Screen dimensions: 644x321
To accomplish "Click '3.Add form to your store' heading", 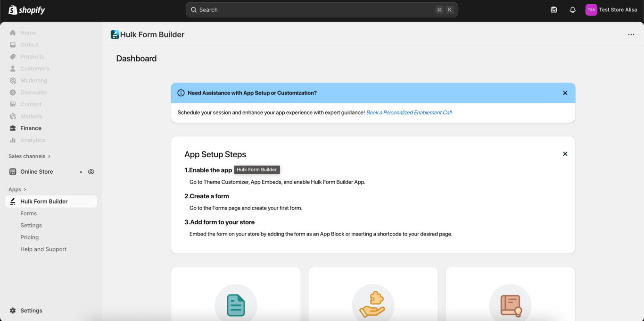I will click(219, 222).
